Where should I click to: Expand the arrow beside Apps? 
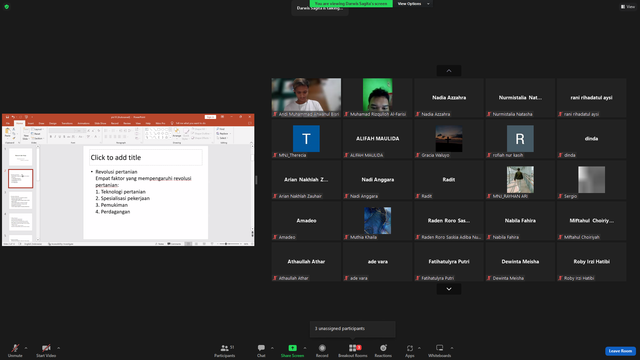419,348
